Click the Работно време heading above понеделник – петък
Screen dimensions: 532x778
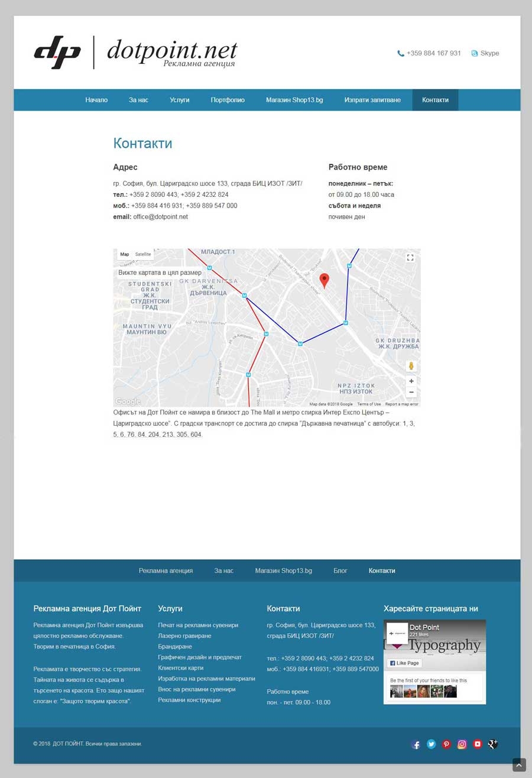358,167
